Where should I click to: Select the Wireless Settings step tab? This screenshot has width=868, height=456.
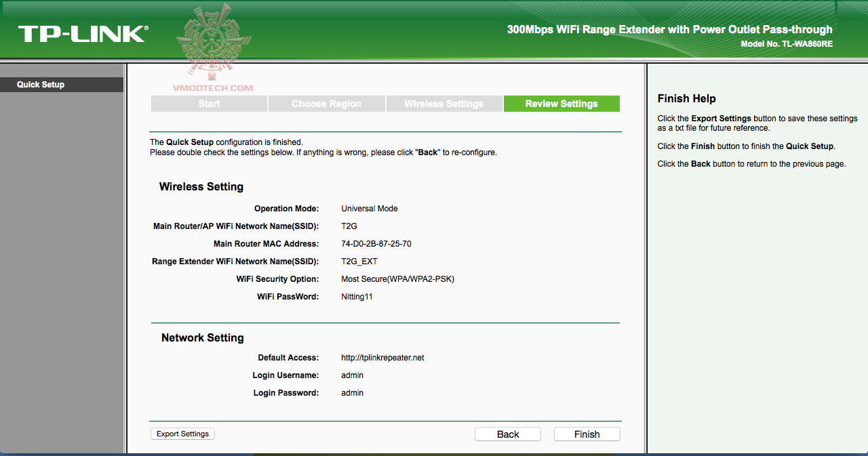pyautogui.click(x=443, y=104)
